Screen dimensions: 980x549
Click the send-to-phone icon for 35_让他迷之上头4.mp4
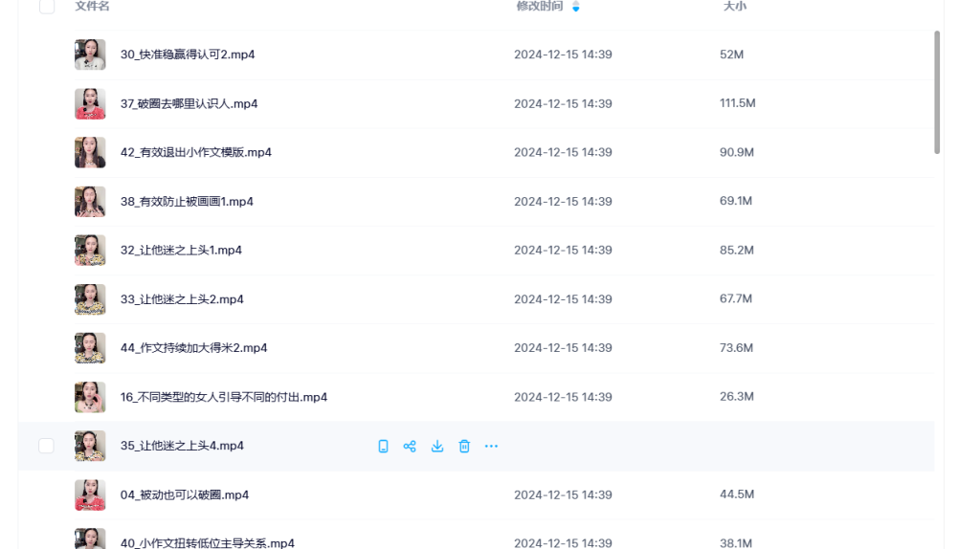point(383,446)
